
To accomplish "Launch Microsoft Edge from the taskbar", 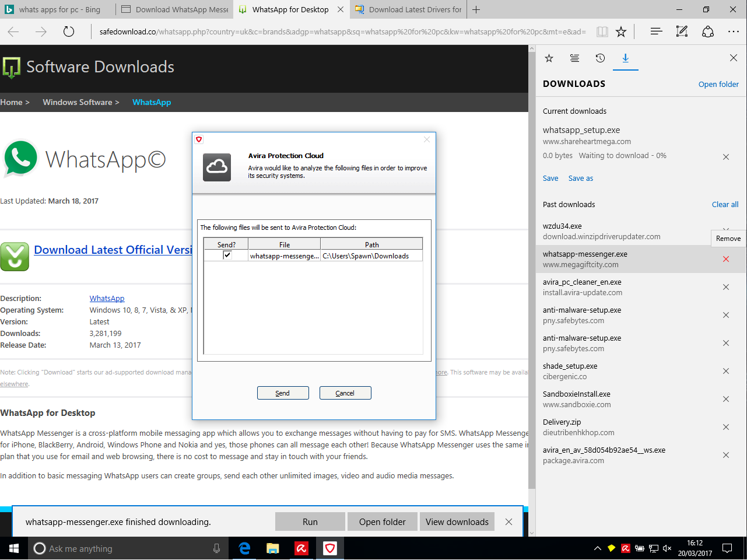I will tap(245, 548).
